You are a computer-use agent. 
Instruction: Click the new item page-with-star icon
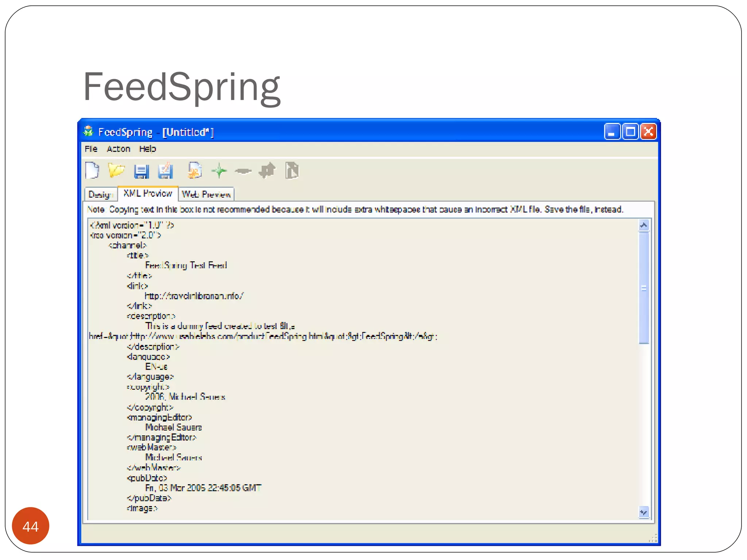point(195,170)
